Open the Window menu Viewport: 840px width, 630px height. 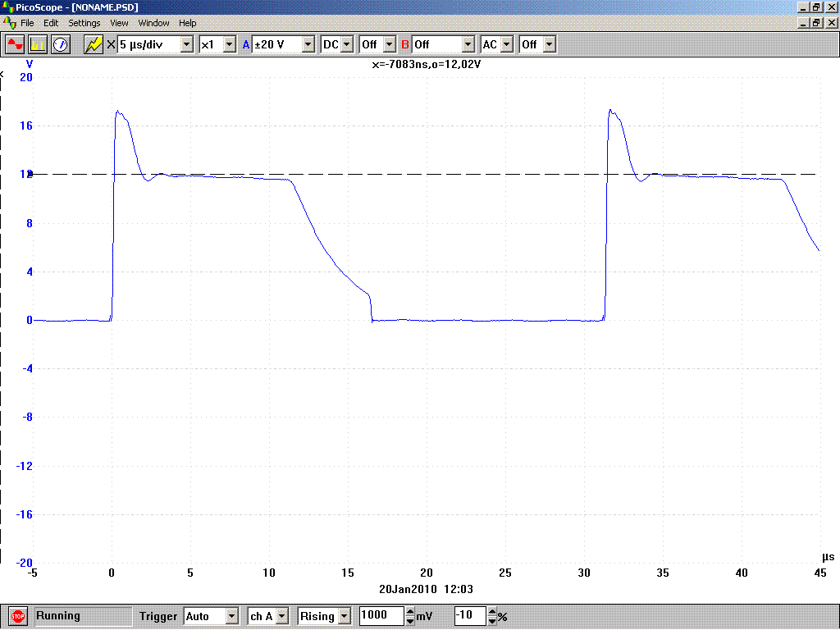(153, 23)
